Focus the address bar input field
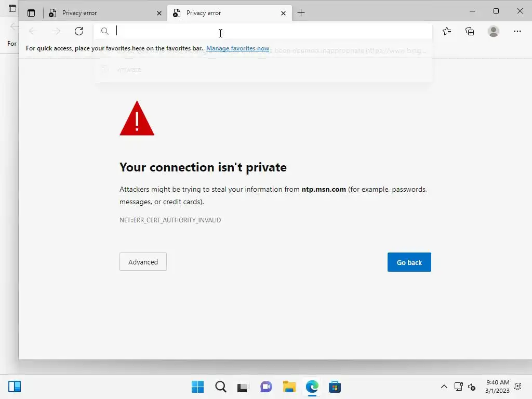This screenshot has height=399, width=532. tap(263, 31)
